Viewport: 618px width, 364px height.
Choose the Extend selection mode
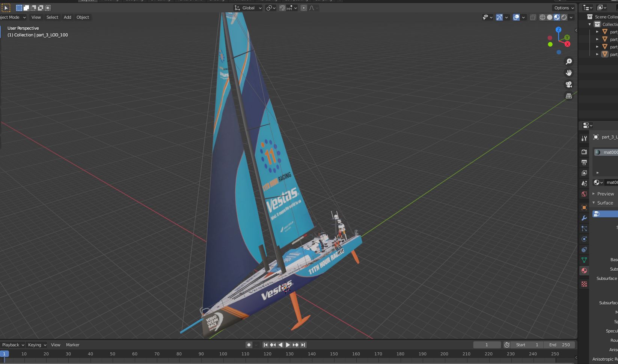click(26, 8)
